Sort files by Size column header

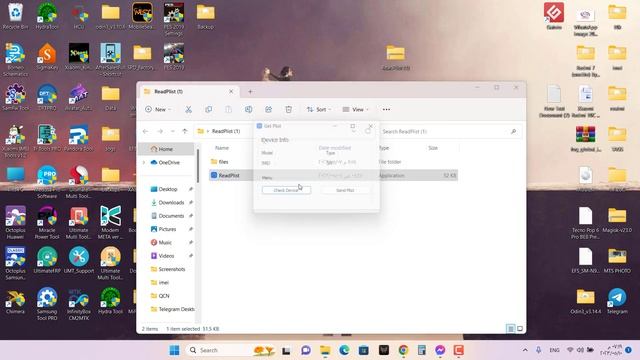433,148
